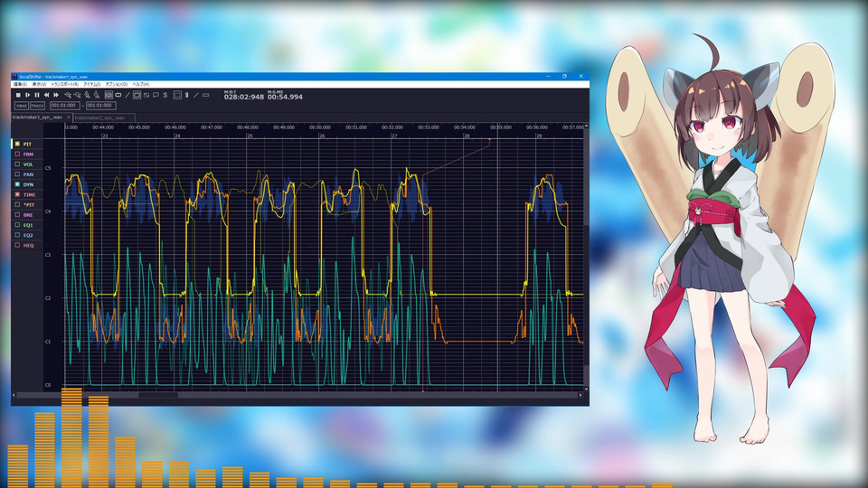Toggle the BRE parameter checkbox
Screen dimensions: 868x488
click(x=17, y=215)
